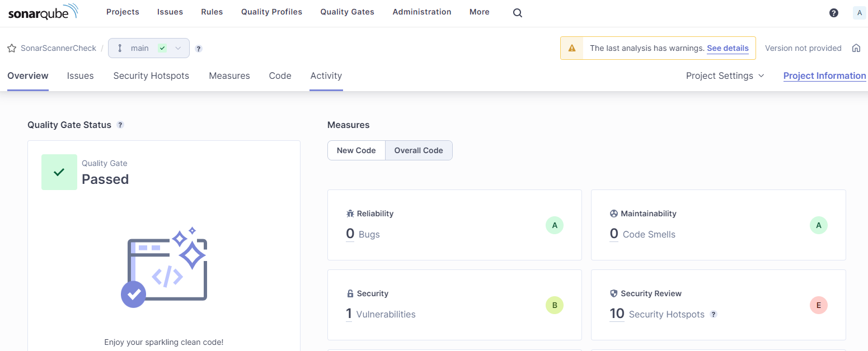Click the branch icon in main selector
This screenshot has width=868, height=351.
120,48
